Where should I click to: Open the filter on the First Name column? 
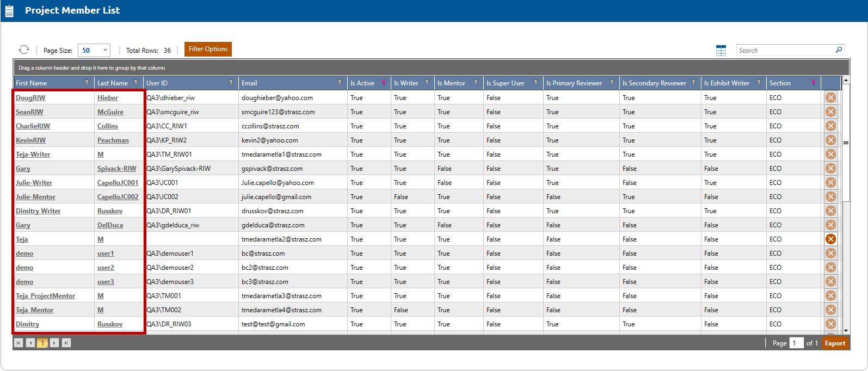click(87, 83)
